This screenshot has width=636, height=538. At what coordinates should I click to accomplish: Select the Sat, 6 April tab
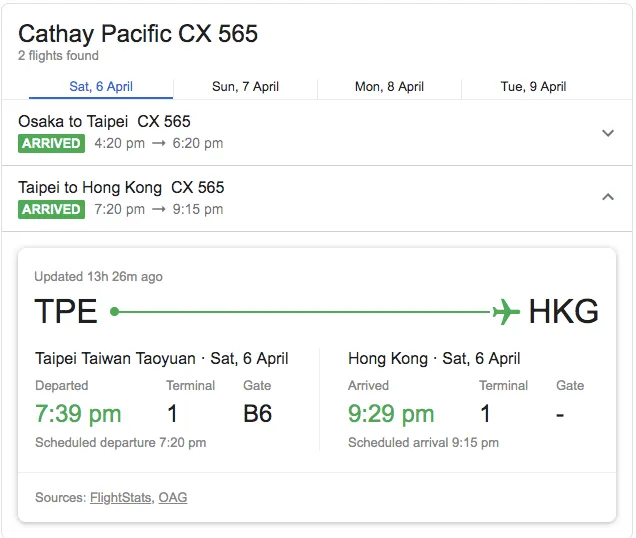(101, 86)
